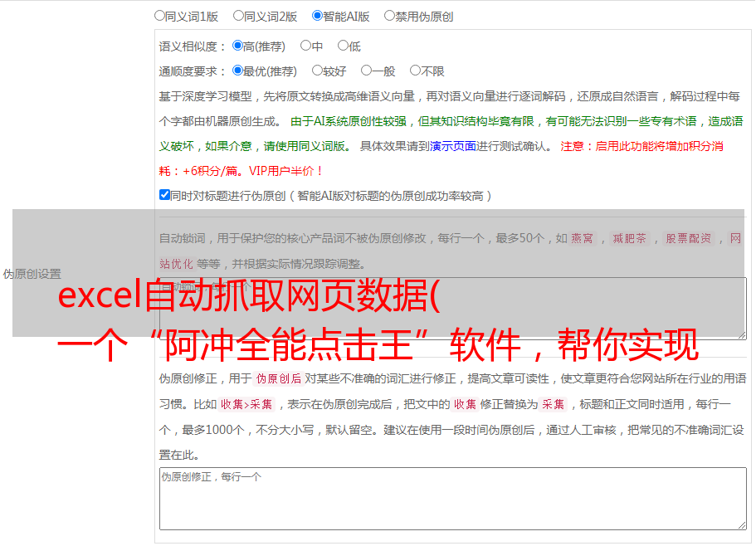Click inside the 伪原创修正 text area
756x546 pixels.
pyautogui.click(x=453, y=499)
